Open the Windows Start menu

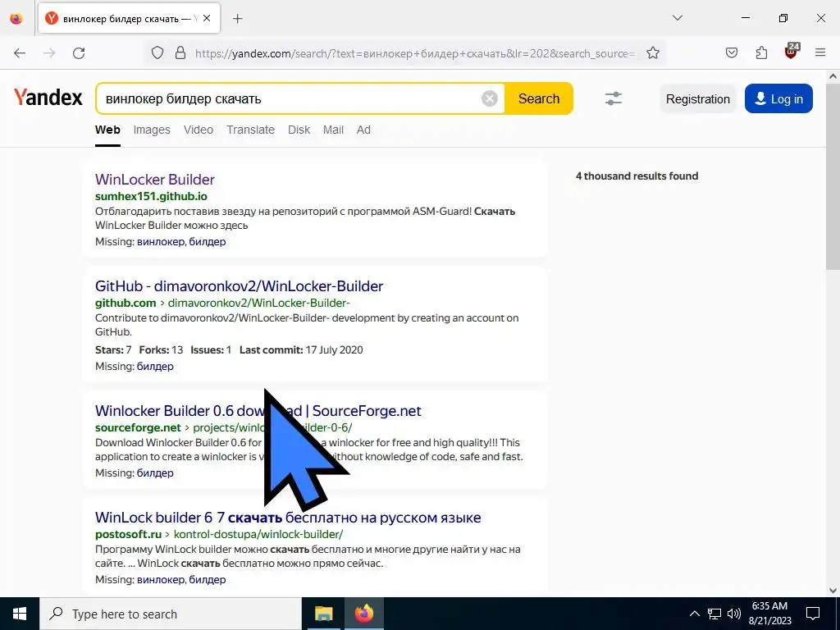tap(20, 614)
